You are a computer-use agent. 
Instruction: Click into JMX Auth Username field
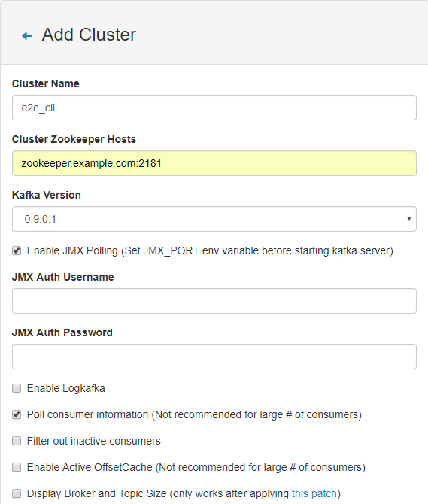point(214,301)
